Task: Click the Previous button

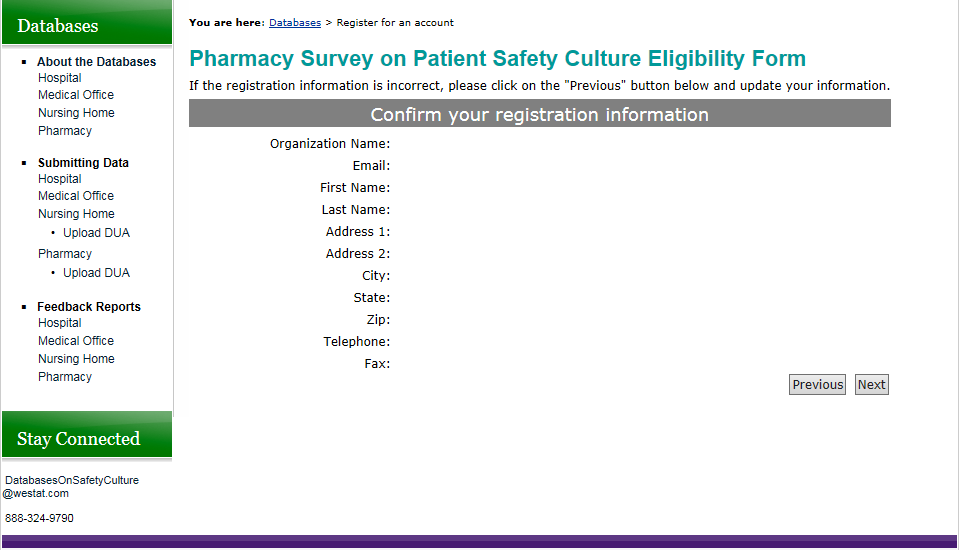Action: 817,385
